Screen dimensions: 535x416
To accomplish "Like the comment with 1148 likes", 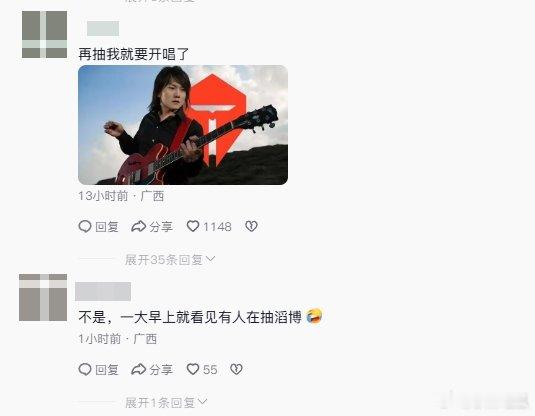I will (x=193, y=226).
